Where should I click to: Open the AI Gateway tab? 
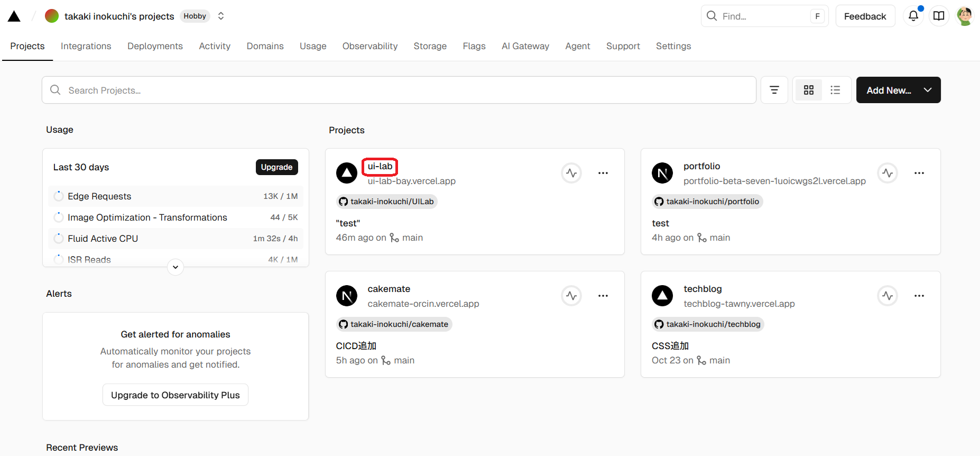coord(525,46)
